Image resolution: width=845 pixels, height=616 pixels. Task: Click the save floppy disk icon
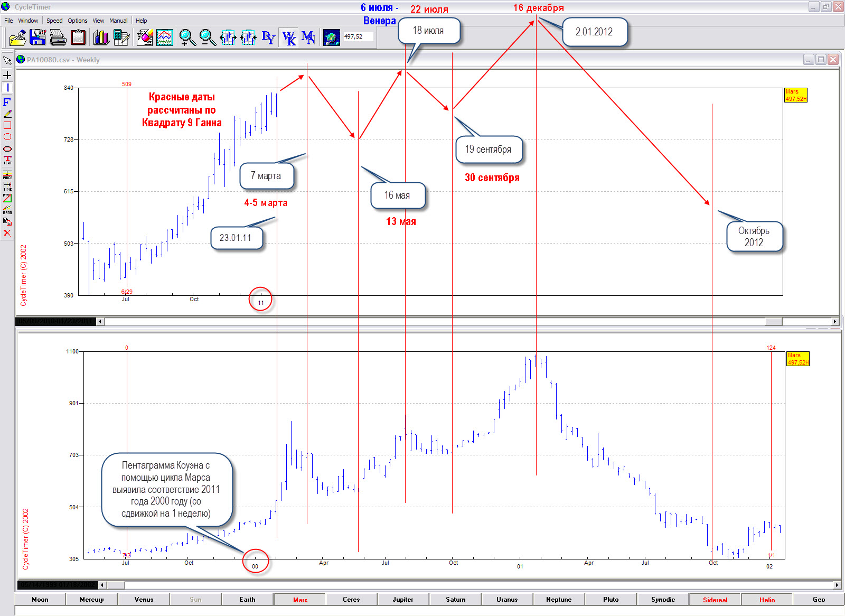[38, 38]
